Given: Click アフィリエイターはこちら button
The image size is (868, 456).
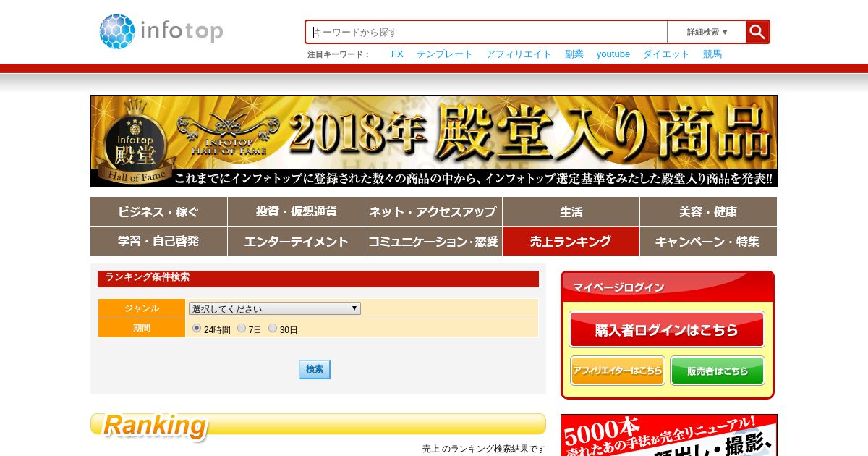Looking at the screenshot, I should click(x=618, y=371).
